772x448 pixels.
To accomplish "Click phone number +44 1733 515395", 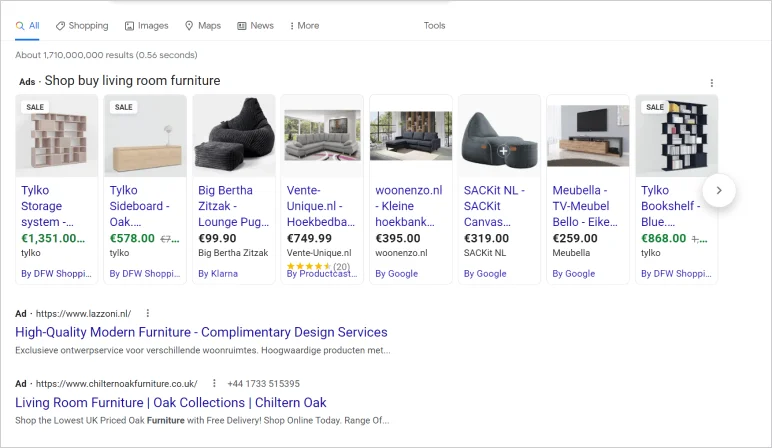I will 263,384.
